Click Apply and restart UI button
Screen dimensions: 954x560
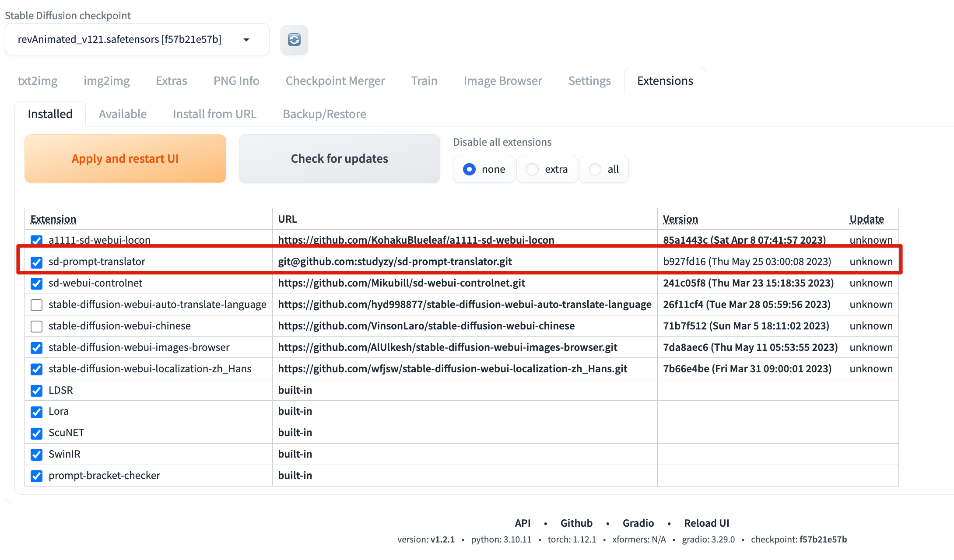(125, 158)
